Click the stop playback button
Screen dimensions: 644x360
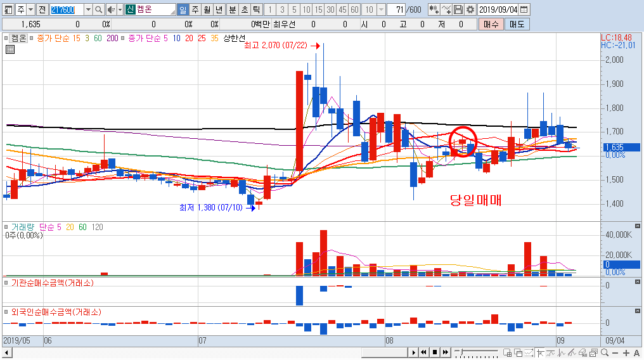(x=435, y=352)
